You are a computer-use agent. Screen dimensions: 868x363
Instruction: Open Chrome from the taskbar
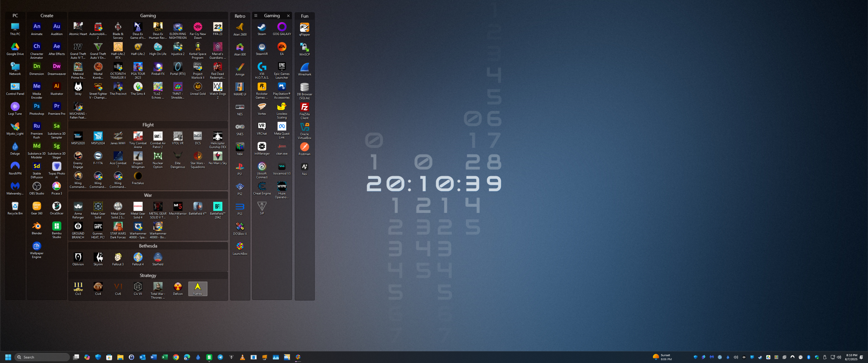pyautogui.click(x=176, y=357)
